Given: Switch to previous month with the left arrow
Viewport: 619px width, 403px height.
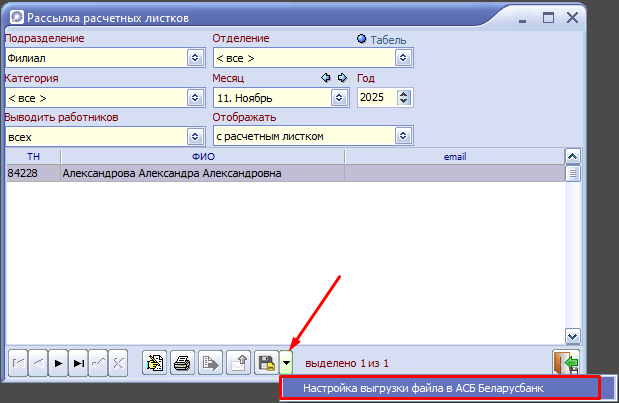Looking at the screenshot, I should (325, 78).
